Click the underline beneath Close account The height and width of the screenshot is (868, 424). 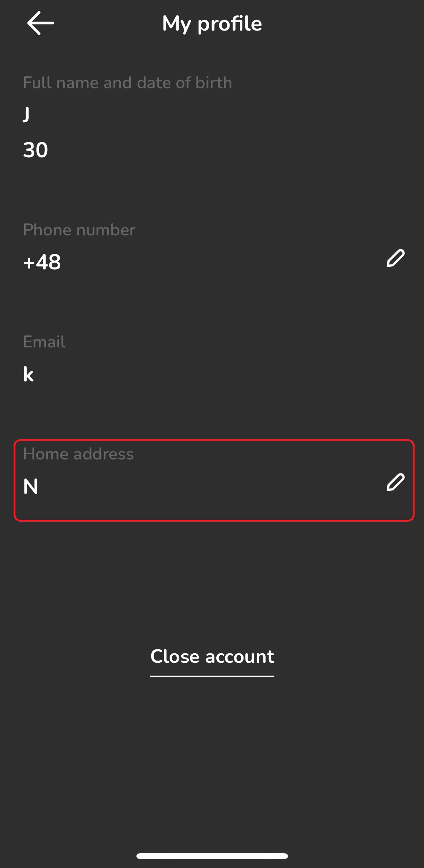click(x=212, y=676)
